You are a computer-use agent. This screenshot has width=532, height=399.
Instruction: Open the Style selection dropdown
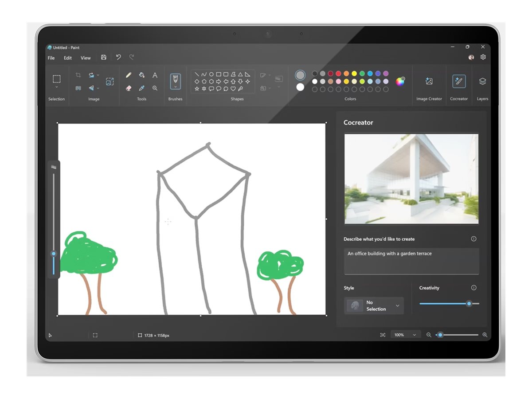(x=374, y=305)
